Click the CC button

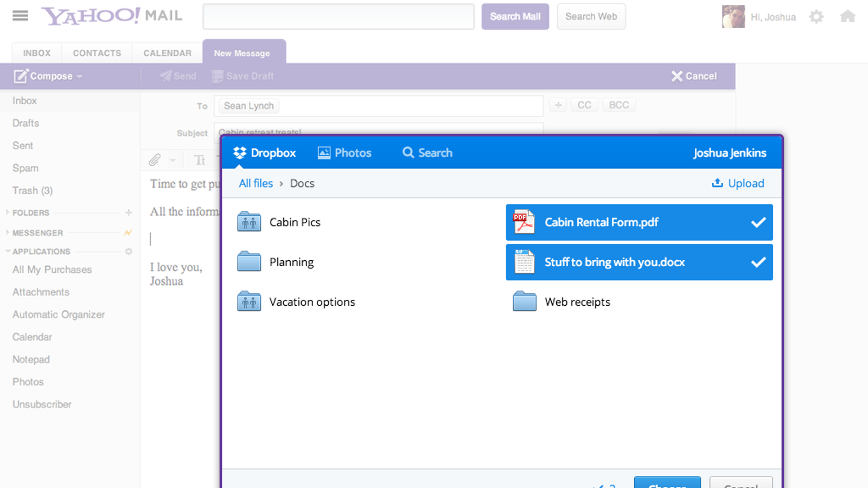coord(584,105)
